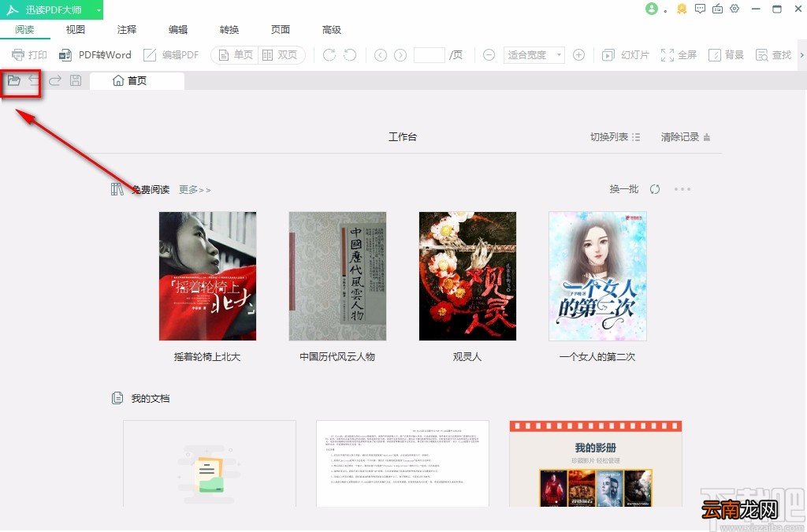Viewport: 807px width, 532px height.
Task: Click the open file folder icon
Action: click(14, 80)
